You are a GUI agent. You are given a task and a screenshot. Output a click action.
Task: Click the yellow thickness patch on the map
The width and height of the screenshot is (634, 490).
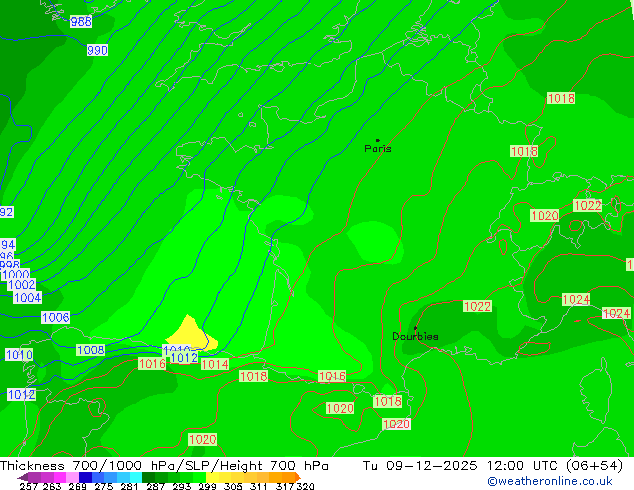pyautogui.click(x=192, y=334)
